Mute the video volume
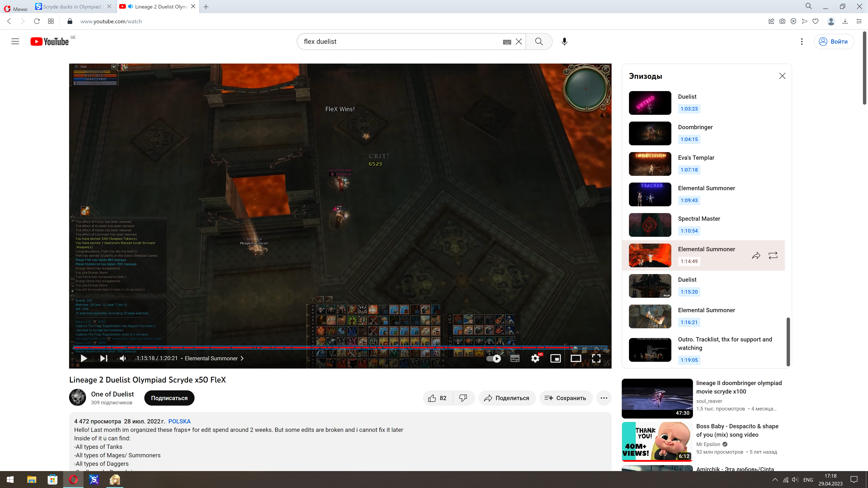Screen dimensions: 868x488 tap(123, 358)
